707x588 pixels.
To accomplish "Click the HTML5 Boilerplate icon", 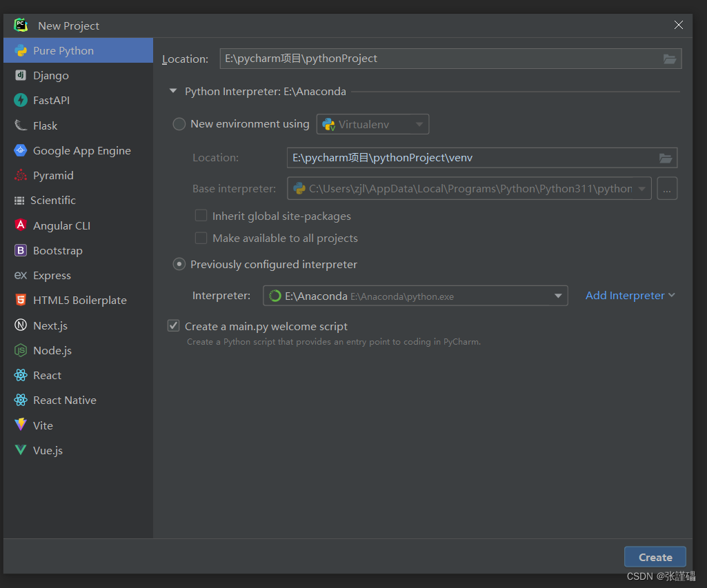I will 21,300.
